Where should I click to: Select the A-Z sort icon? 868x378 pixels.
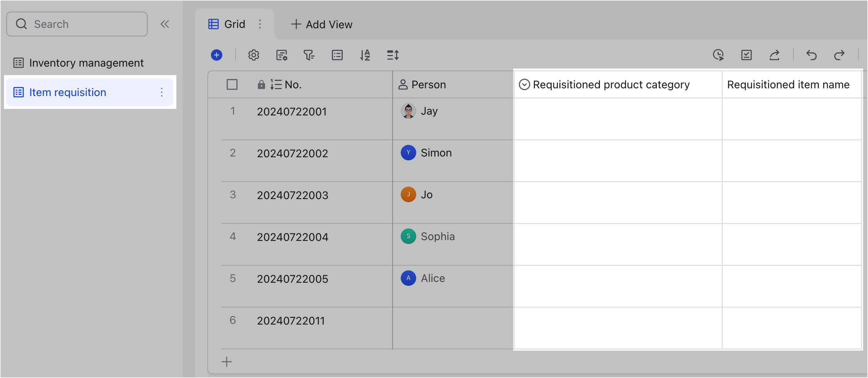[365, 55]
